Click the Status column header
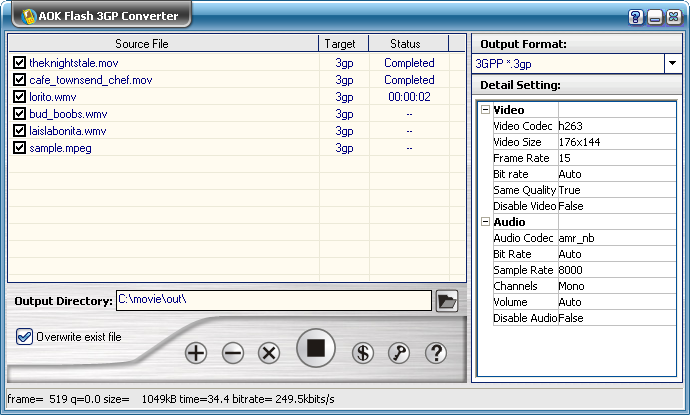Screen dimensions: 690x415 (408, 44)
